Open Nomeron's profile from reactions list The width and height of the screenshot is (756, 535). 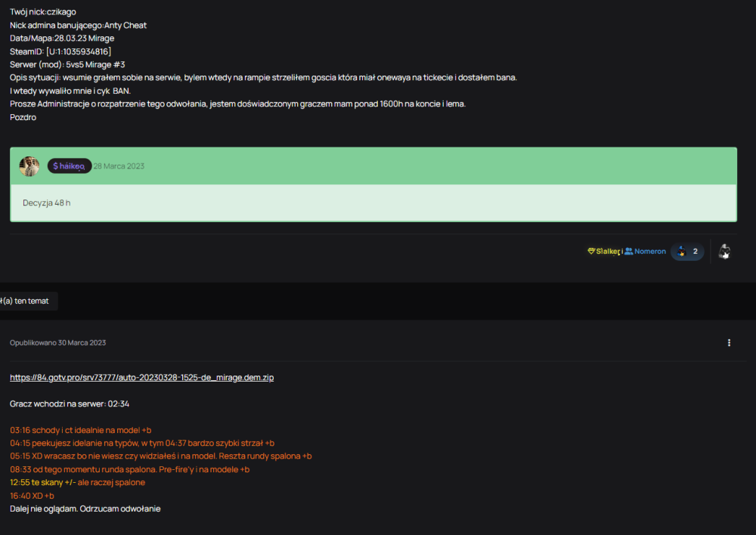pos(650,251)
